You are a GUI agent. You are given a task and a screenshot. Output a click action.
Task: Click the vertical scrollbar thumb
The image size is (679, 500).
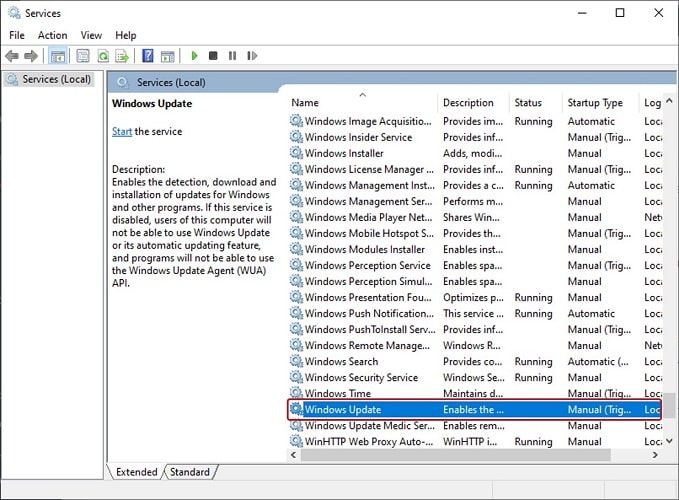669,405
